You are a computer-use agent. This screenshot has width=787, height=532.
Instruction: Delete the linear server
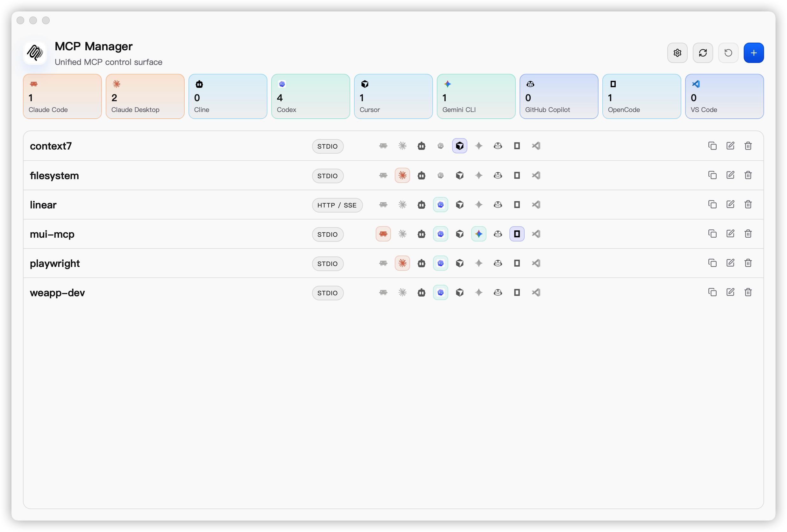click(748, 205)
